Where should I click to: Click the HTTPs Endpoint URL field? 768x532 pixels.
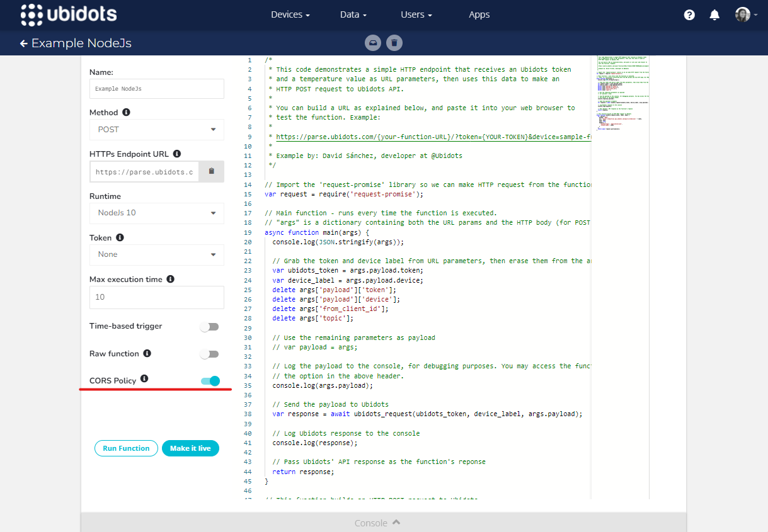(144, 172)
